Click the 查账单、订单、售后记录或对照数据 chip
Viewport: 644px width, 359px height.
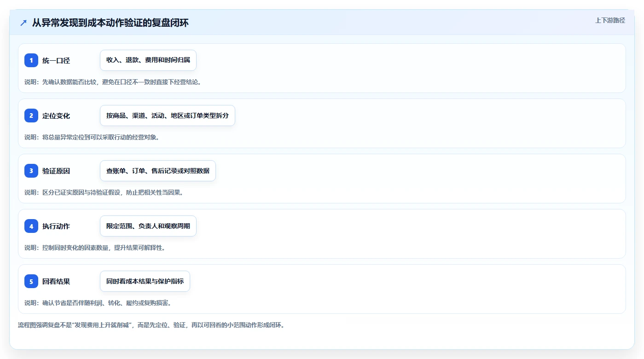[158, 171]
